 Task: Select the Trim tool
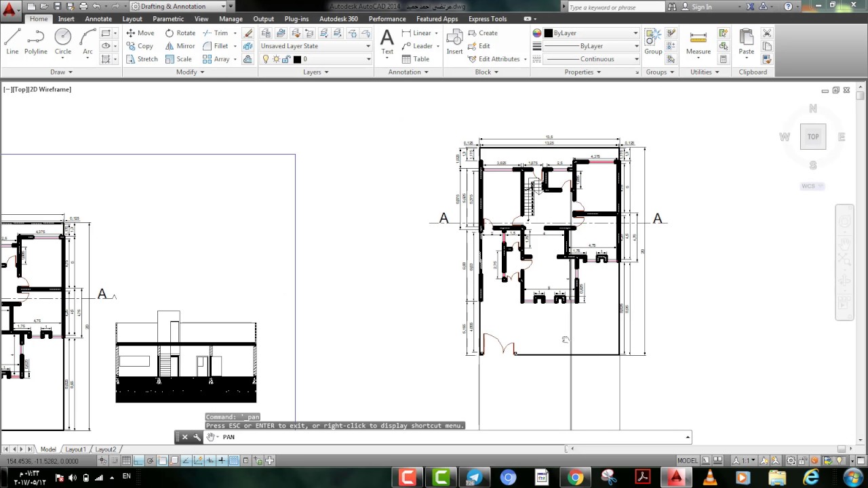click(x=216, y=33)
